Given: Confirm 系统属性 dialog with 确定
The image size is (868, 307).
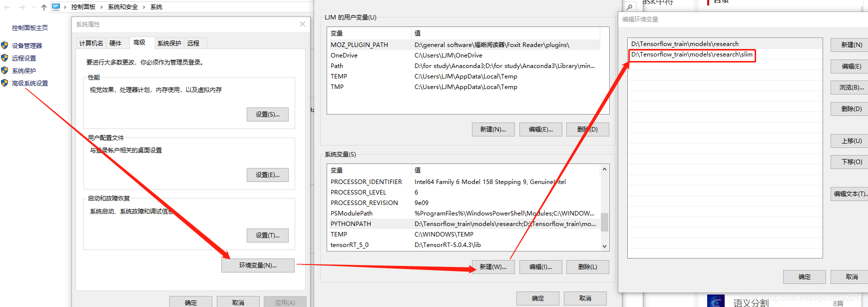Looking at the screenshot, I should pyautogui.click(x=191, y=302).
